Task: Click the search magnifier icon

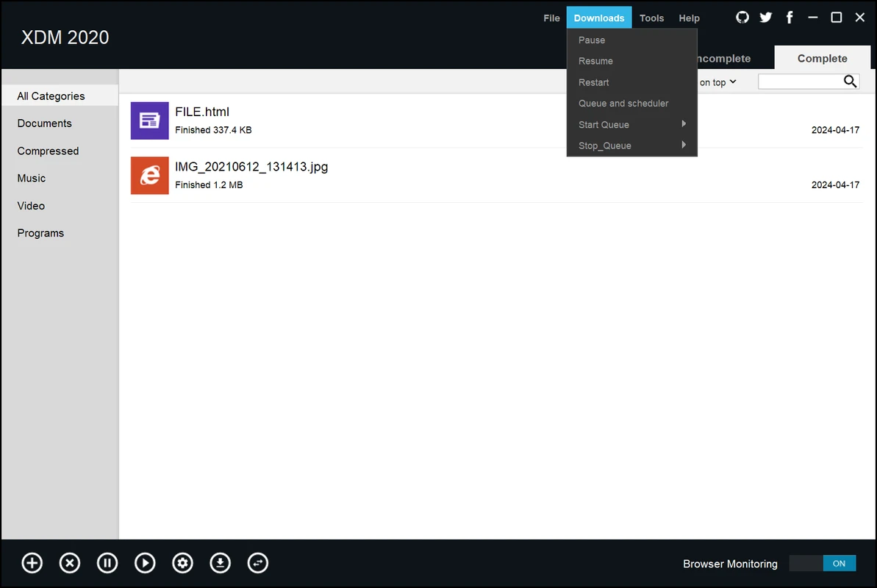Action: point(850,81)
